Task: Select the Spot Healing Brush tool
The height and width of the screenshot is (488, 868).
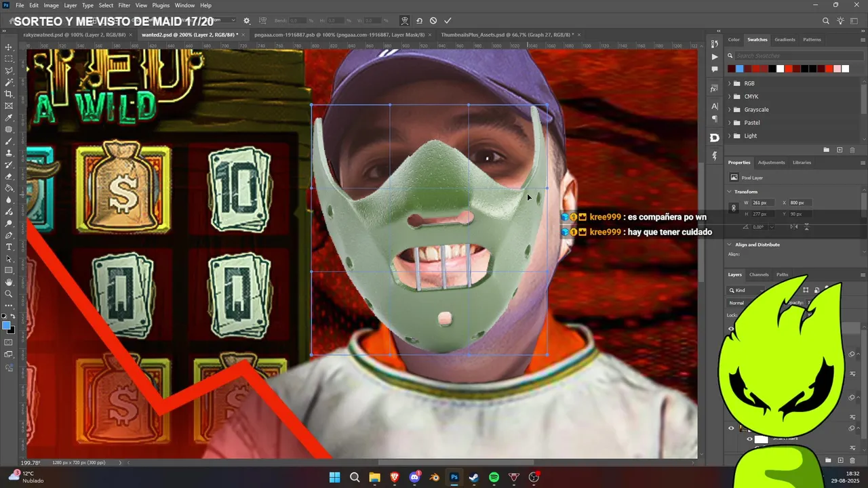Action: (x=9, y=129)
